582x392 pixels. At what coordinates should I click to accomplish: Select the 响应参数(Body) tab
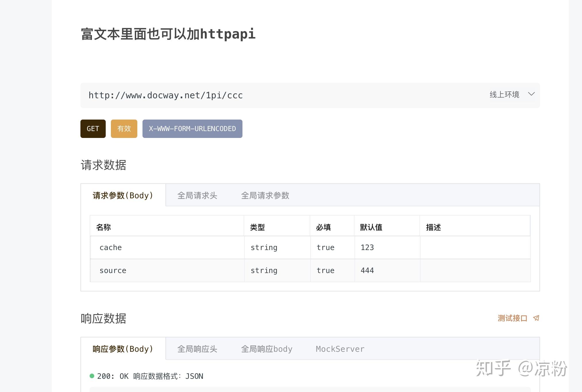[x=123, y=349]
